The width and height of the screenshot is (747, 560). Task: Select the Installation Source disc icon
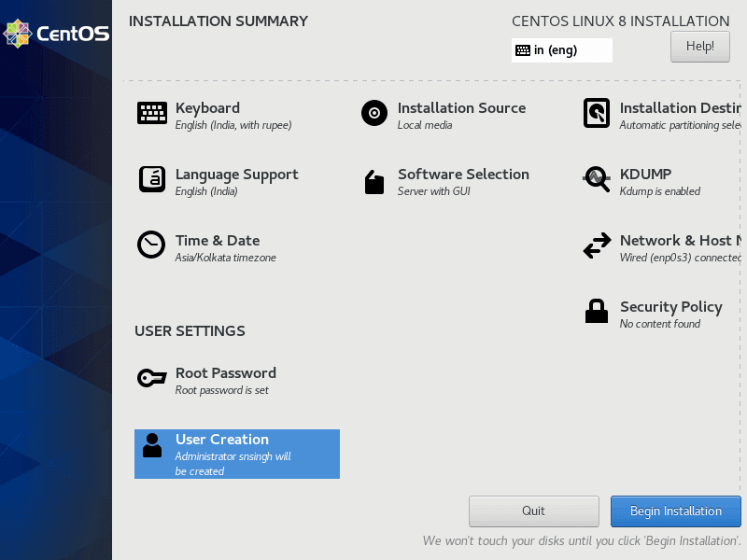[373, 113]
